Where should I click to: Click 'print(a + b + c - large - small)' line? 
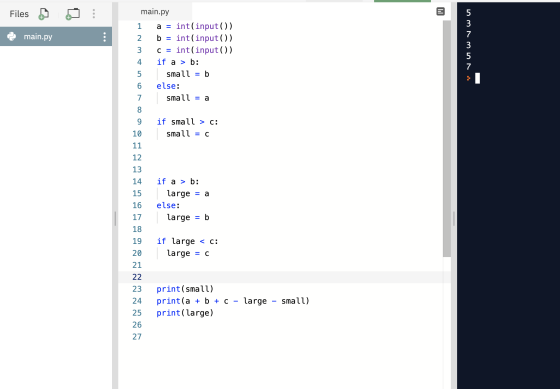233,301
